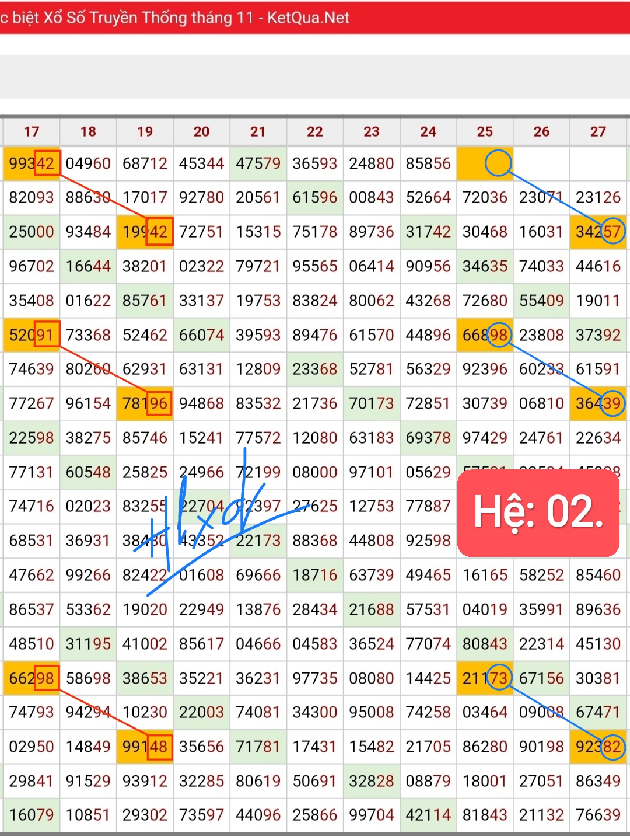Select the column 17 header

pos(32,132)
